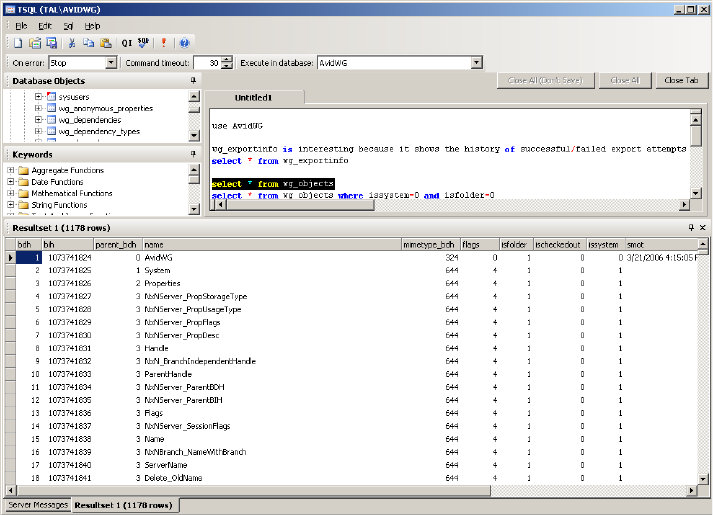Viewport: 713px width, 515px height.
Task: Click the New document toolbar icon
Action: (x=18, y=43)
